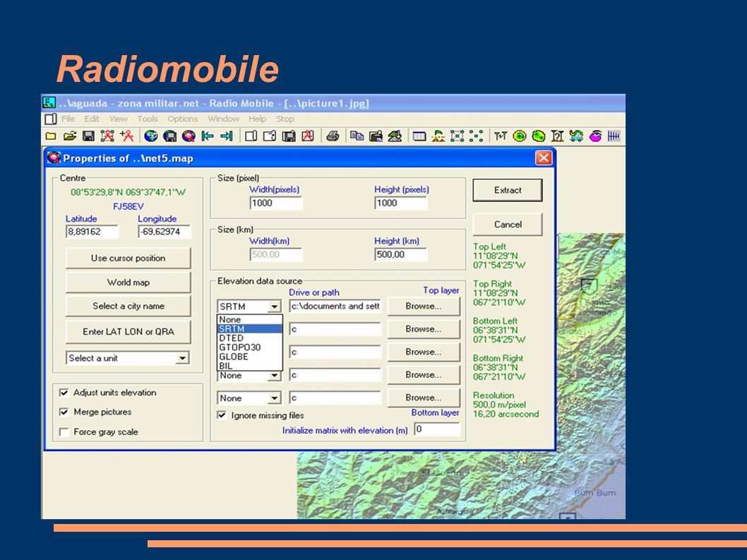Click the scattered teal dots icon

tap(476, 136)
